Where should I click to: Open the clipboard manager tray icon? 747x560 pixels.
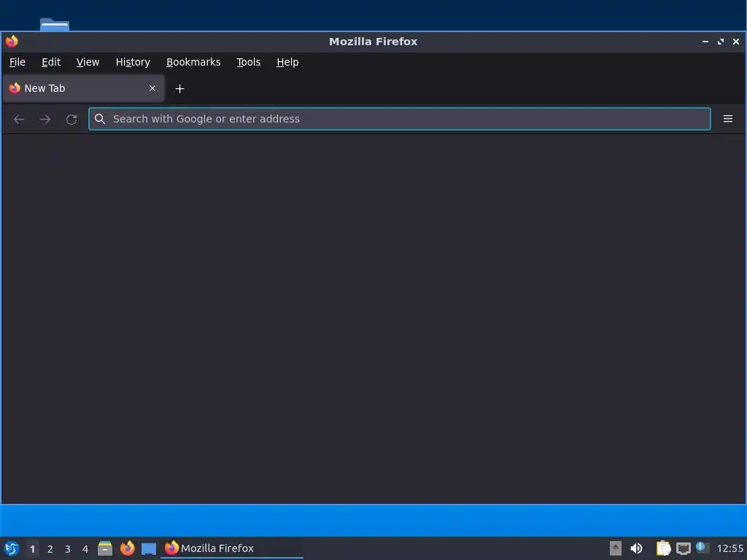[663, 548]
